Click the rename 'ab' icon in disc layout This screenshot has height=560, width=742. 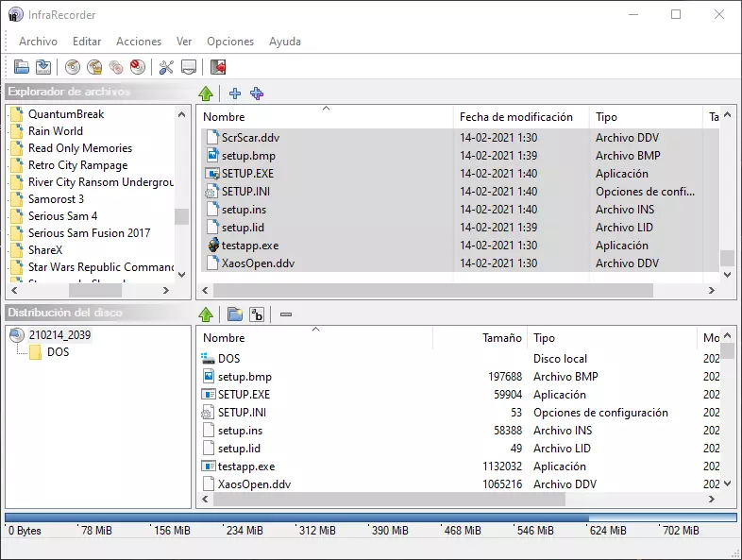(x=257, y=314)
